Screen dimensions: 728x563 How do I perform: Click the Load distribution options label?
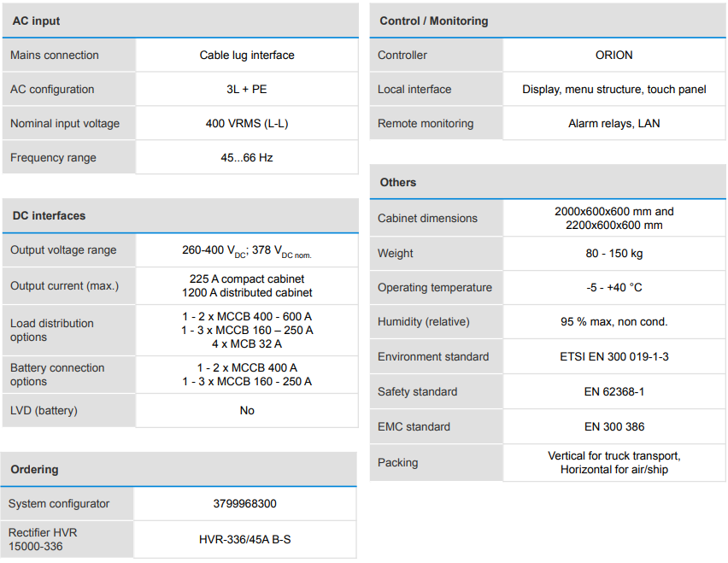pyautogui.click(x=52, y=330)
